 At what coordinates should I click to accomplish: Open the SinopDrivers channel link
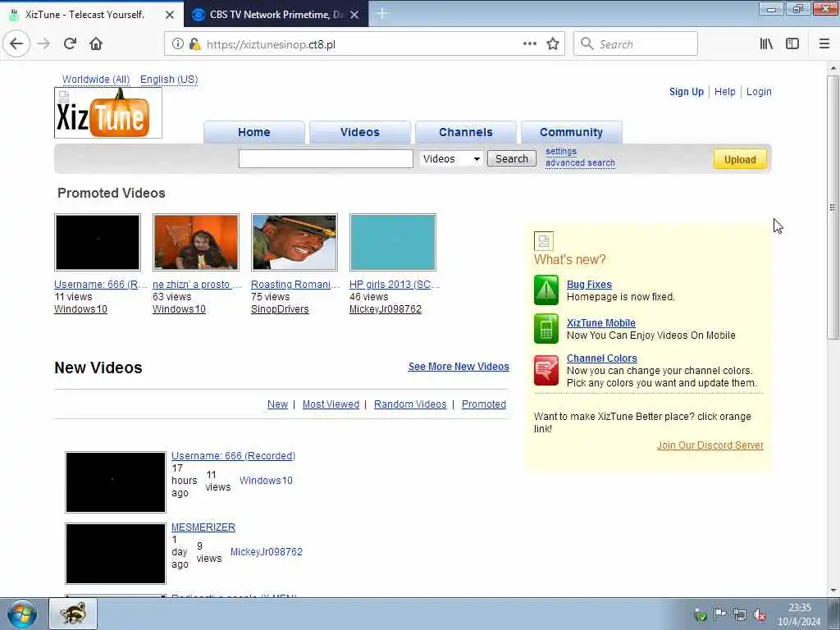(x=280, y=309)
